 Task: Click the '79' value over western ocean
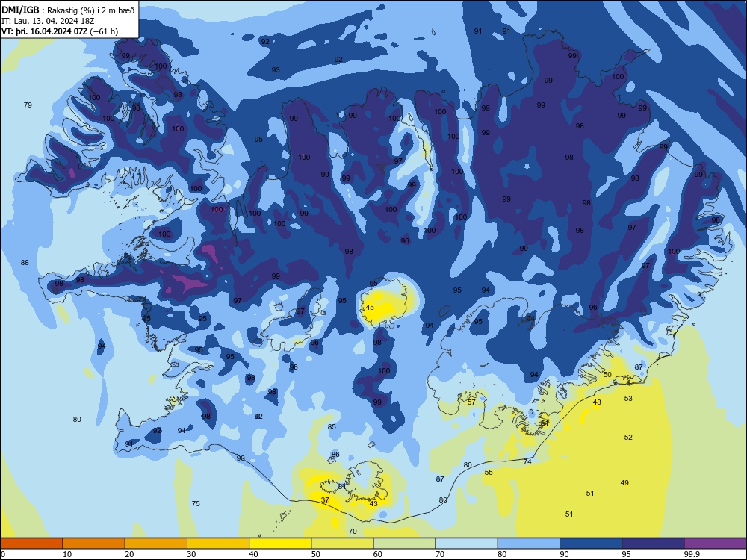point(28,105)
